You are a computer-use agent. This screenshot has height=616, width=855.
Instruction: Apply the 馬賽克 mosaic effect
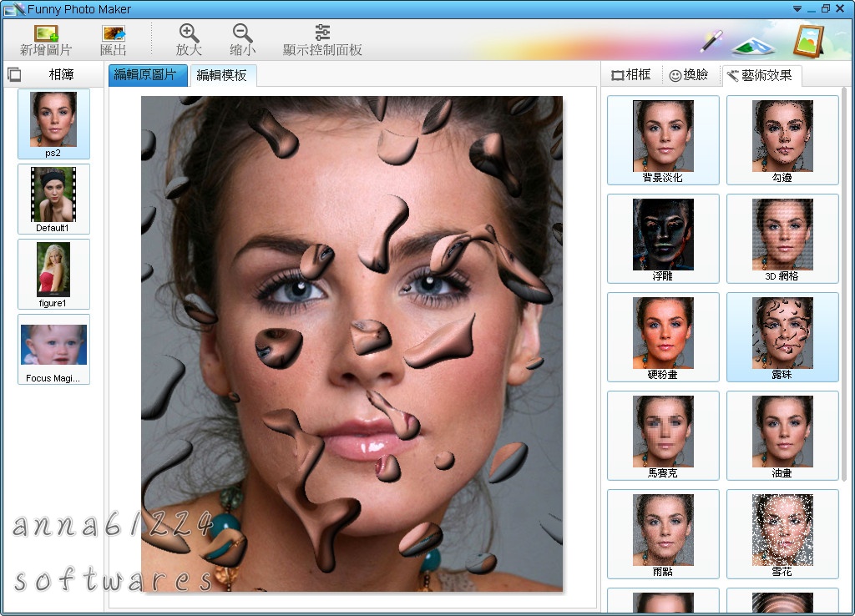(x=663, y=436)
